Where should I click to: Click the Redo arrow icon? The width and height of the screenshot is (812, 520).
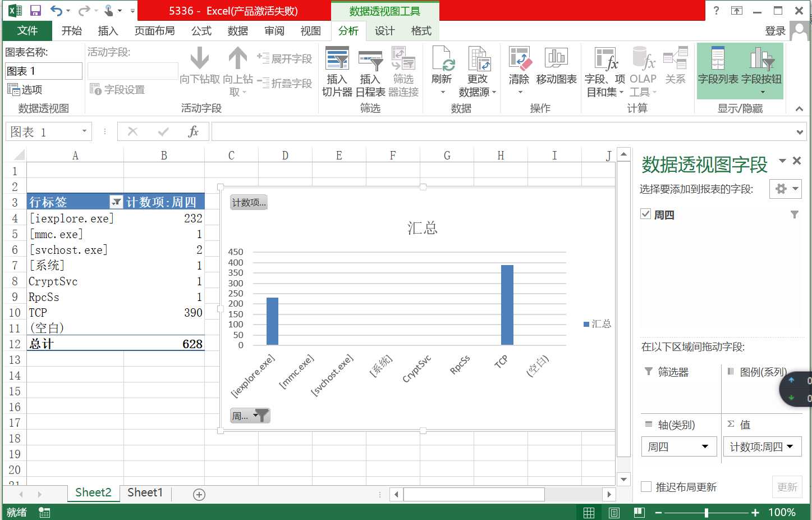coord(84,11)
